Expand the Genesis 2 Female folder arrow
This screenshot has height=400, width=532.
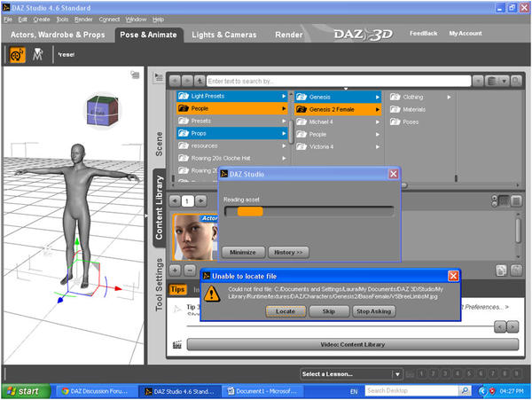pyautogui.click(x=378, y=110)
